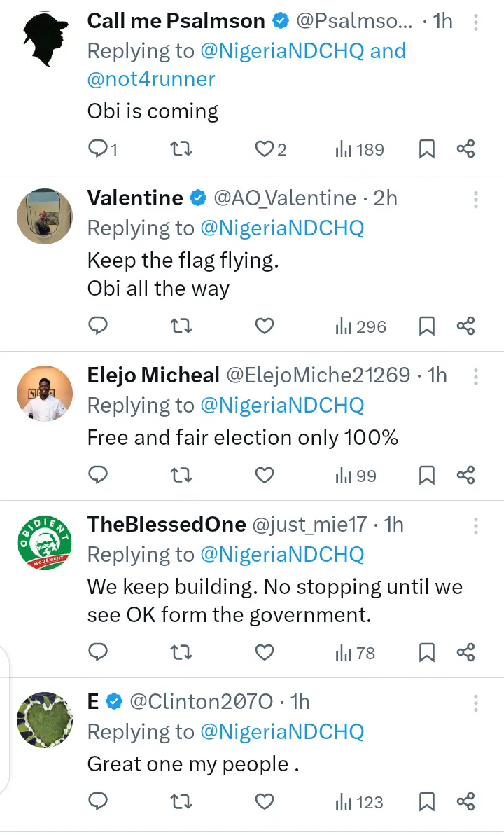
Task: Share Elejo Micheal's tweet via share icon
Action: (465, 475)
